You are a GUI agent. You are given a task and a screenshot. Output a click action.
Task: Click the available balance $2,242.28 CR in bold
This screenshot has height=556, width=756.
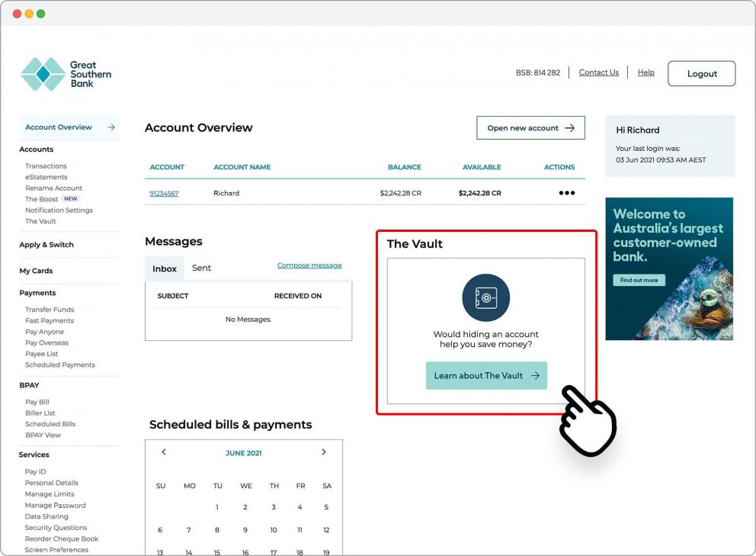[x=479, y=193]
